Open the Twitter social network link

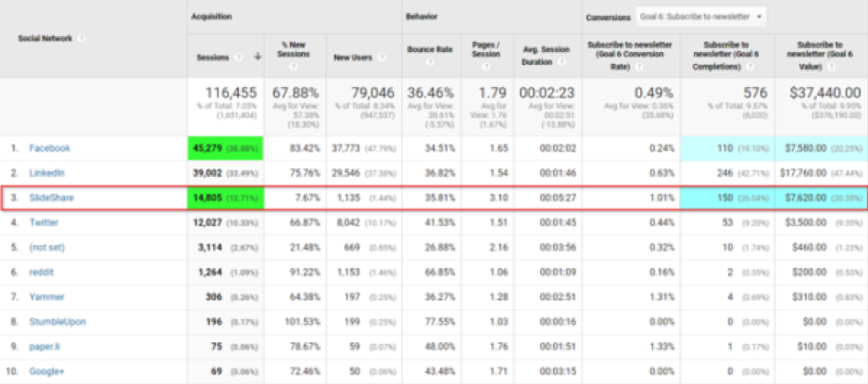[44, 223]
